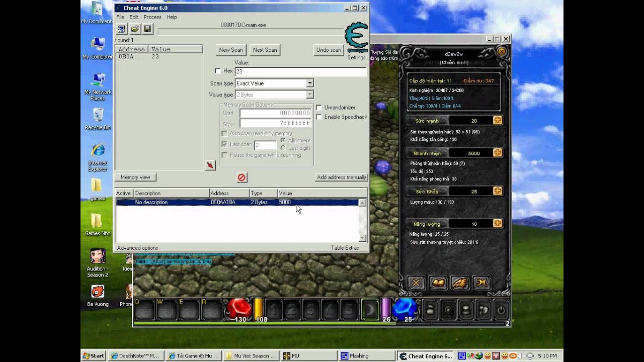Open the File menu
Screen dimensions: 644x362
point(120,17)
